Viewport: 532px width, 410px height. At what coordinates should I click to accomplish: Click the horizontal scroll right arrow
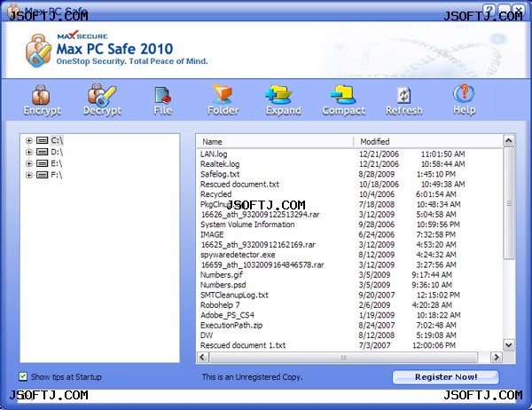point(496,357)
